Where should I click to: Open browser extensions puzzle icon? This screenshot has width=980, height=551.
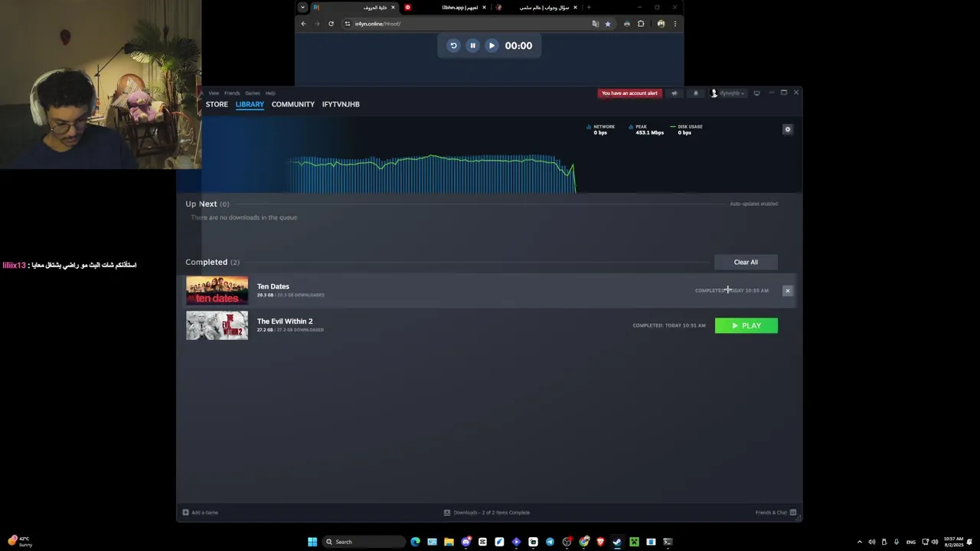click(641, 24)
